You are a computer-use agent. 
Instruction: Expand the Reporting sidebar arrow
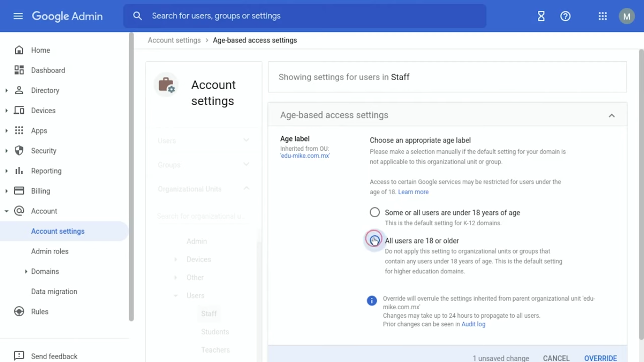pyautogui.click(x=6, y=171)
